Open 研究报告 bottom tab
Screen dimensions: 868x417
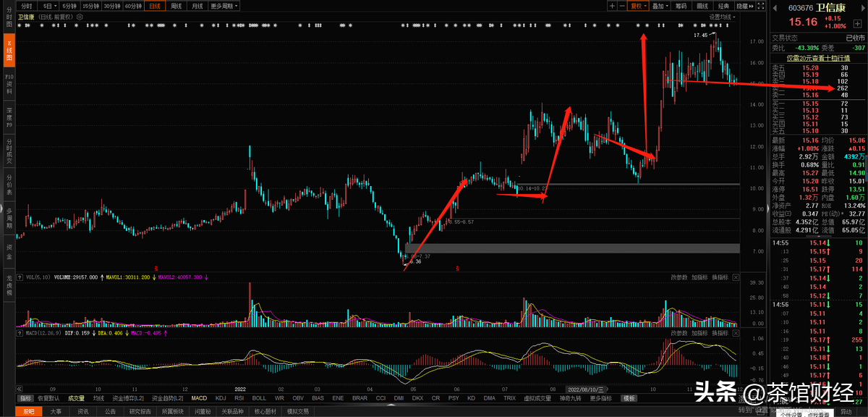click(140, 411)
